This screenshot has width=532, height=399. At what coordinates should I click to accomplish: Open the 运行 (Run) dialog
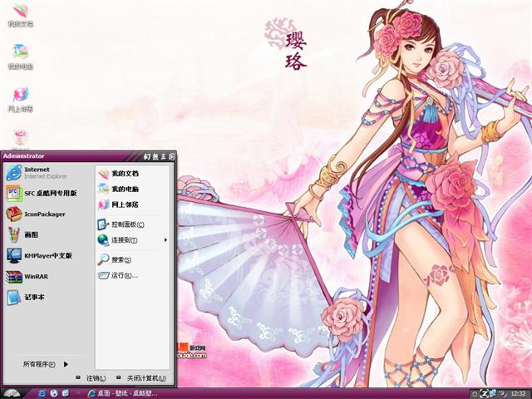click(x=123, y=275)
